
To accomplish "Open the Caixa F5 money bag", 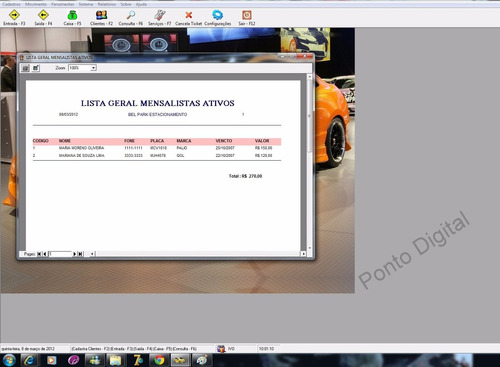I will tap(72, 18).
